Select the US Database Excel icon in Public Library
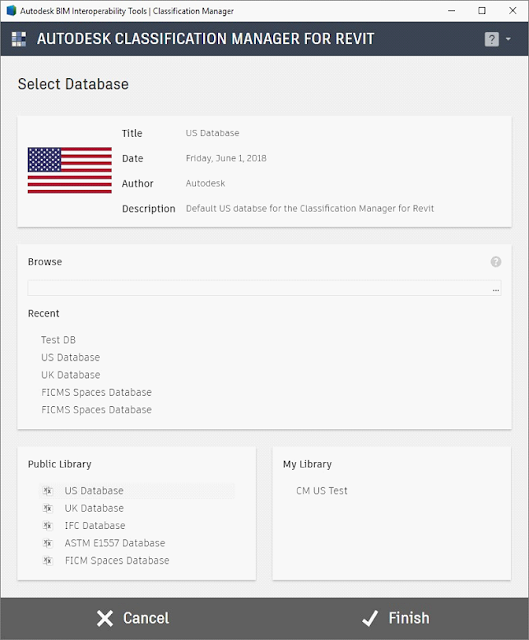 click(x=48, y=491)
